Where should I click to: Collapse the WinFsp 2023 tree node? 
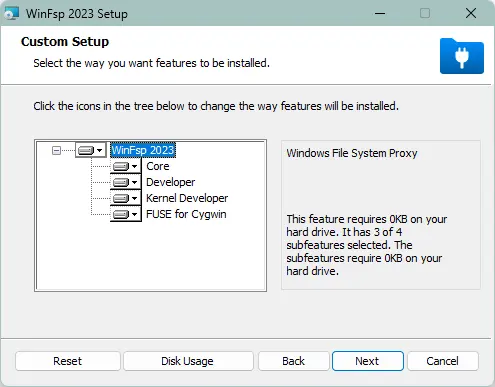pyautogui.click(x=56, y=151)
